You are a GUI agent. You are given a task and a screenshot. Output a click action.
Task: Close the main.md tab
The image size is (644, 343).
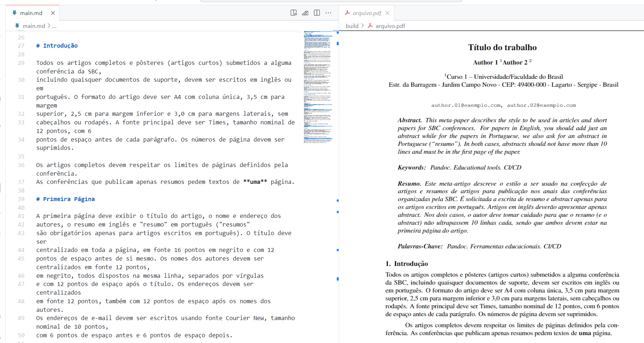(53, 13)
